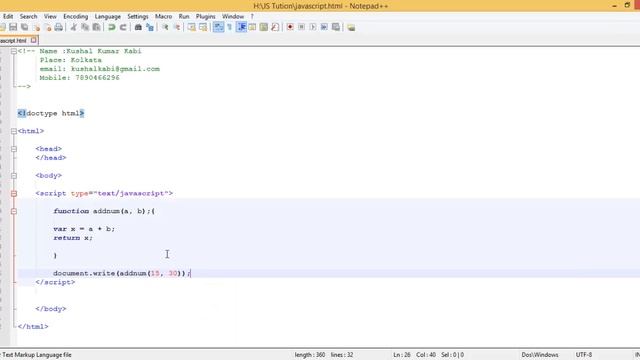
Task: Open the Edit menu
Action: click(8, 16)
